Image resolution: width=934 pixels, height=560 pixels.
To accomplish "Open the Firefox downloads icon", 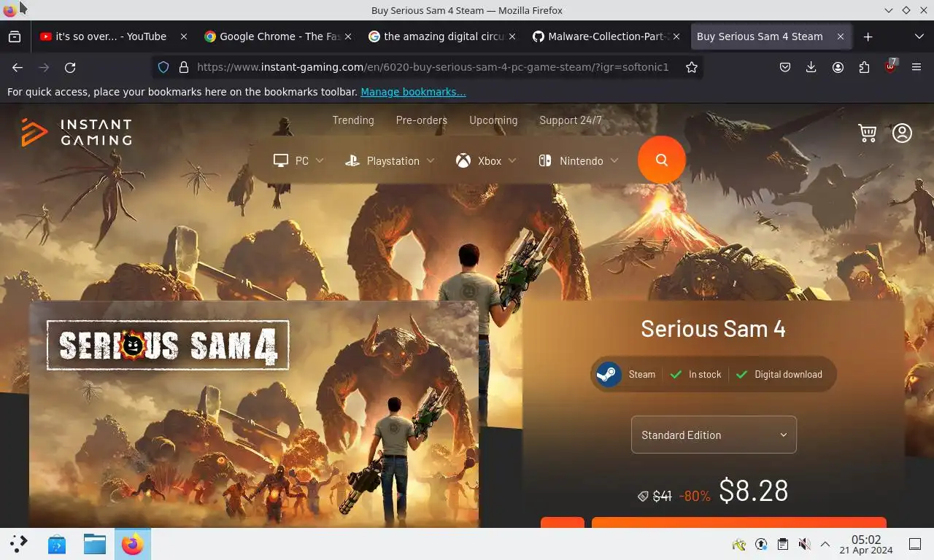I will click(811, 67).
